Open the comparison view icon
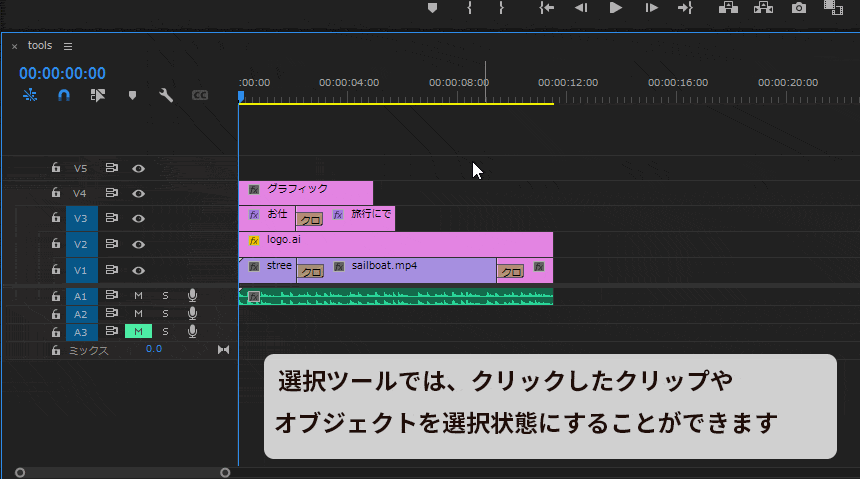860x479 pixels. pyautogui.click(x=833, y=8)
